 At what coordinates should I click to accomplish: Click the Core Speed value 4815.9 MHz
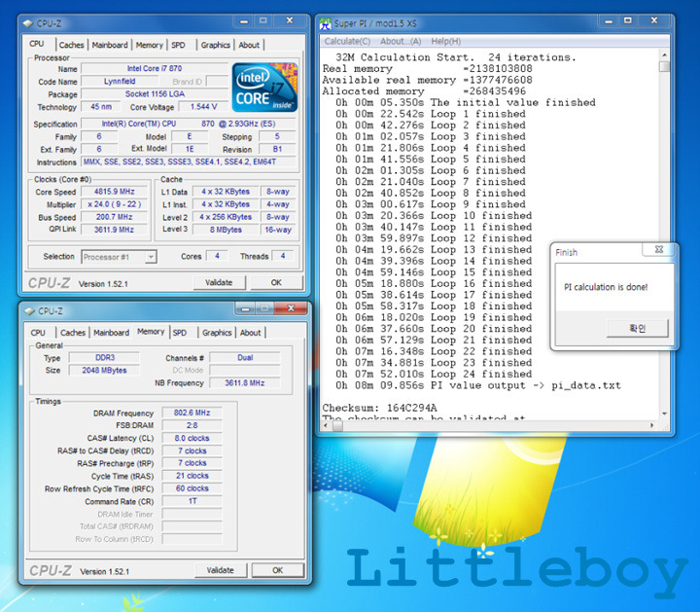click(x=115, y=192)
